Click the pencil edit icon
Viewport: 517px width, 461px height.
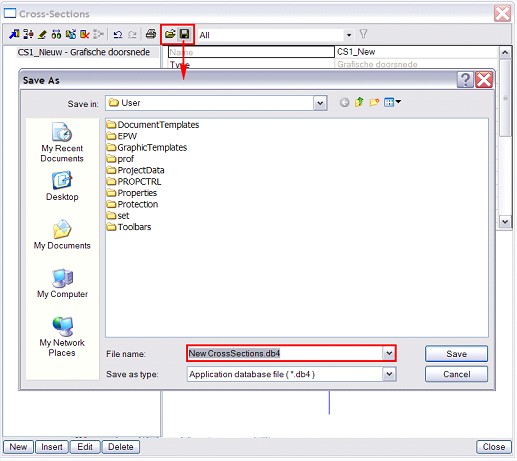click(42, 34)
